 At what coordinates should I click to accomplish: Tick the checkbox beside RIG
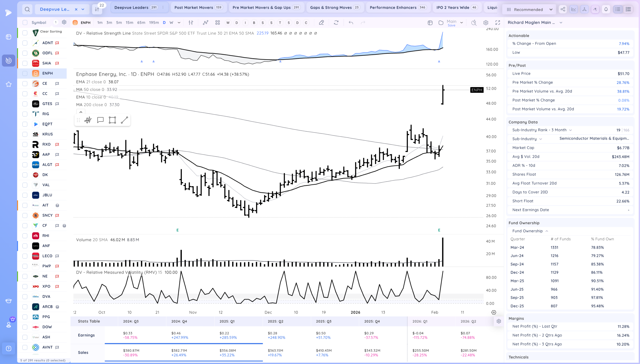click(25, 114)
